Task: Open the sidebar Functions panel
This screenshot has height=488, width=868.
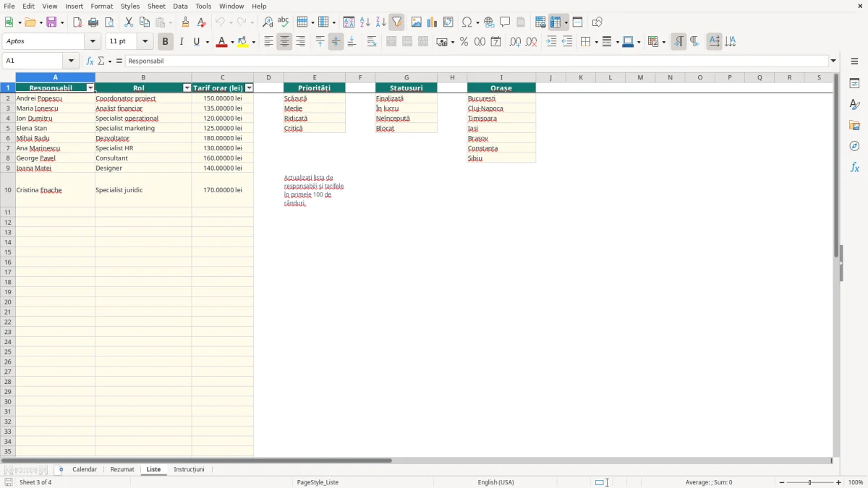Action: [854, 167]
